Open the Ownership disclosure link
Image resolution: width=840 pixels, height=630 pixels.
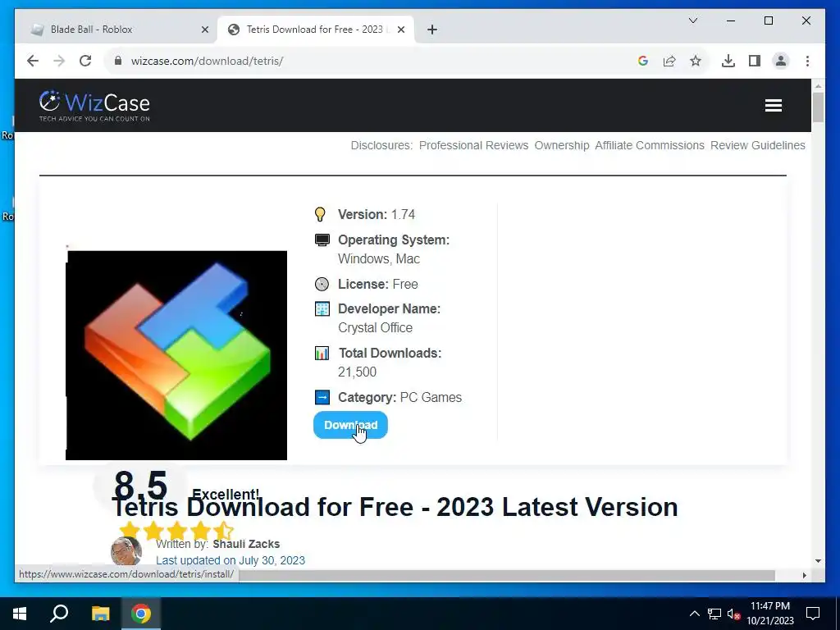pyautogui.click(x=561, y=146)
